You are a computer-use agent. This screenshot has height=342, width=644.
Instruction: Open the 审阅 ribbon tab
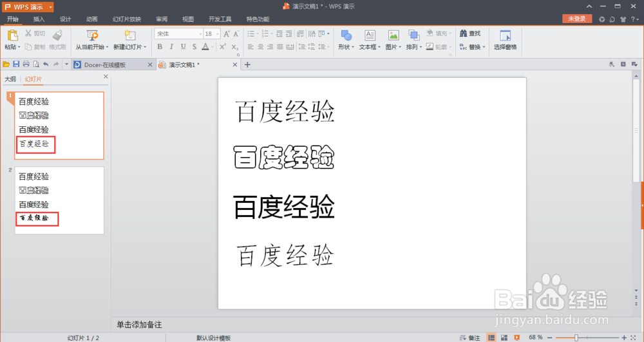(x=162, y=19)
